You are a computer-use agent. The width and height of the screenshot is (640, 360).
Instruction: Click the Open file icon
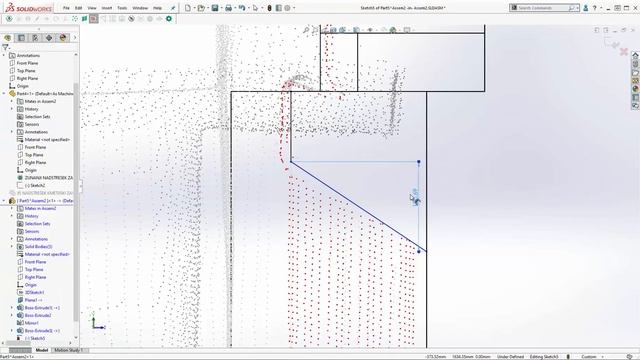pos(201,8)
